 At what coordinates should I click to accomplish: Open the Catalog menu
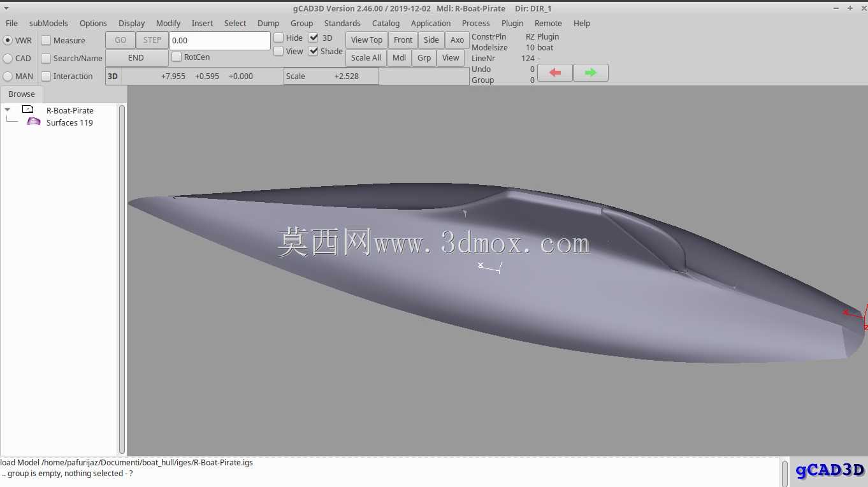(x=386, y=23)
